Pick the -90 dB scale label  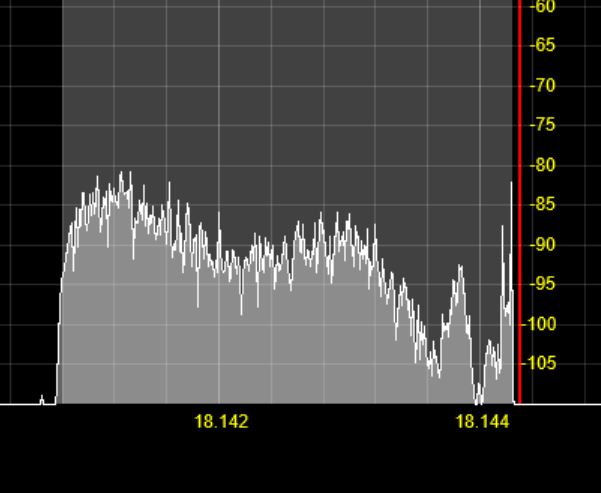[543, 244]
